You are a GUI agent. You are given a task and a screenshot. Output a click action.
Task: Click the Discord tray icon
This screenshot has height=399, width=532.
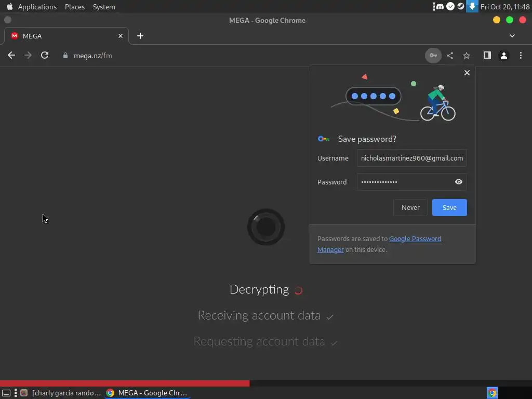(440, 6)
